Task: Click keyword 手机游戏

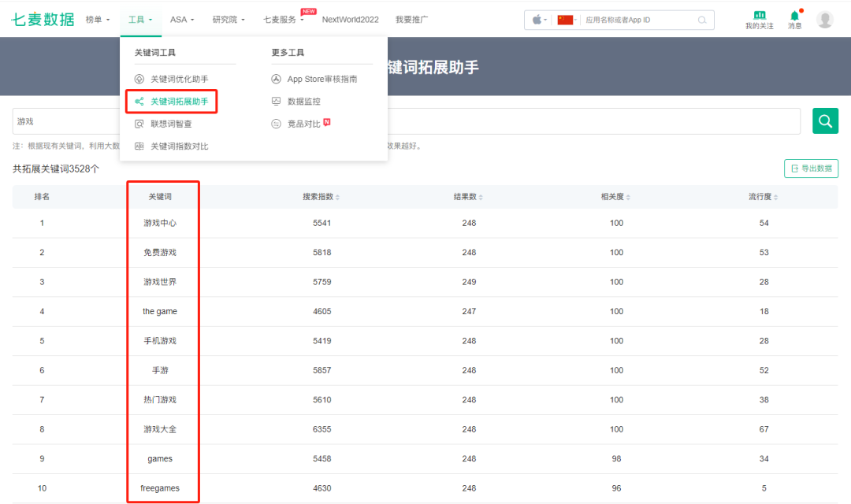Action: click(159, 341)
